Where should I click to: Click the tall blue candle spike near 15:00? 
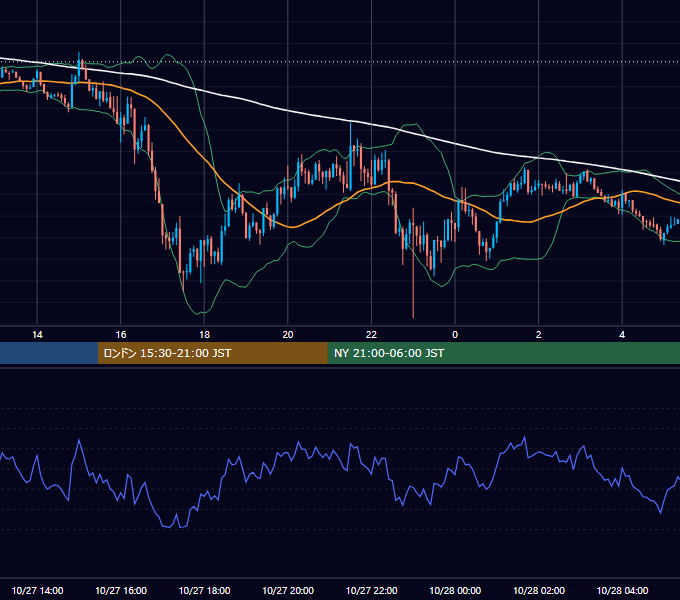tap(79, 66)
